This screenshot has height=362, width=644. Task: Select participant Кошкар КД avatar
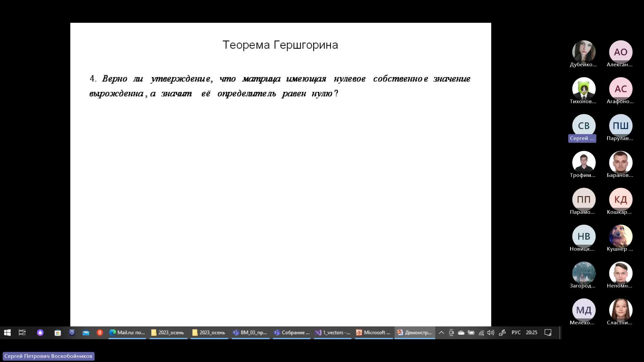pyautogui.click(x=621, y=199)
